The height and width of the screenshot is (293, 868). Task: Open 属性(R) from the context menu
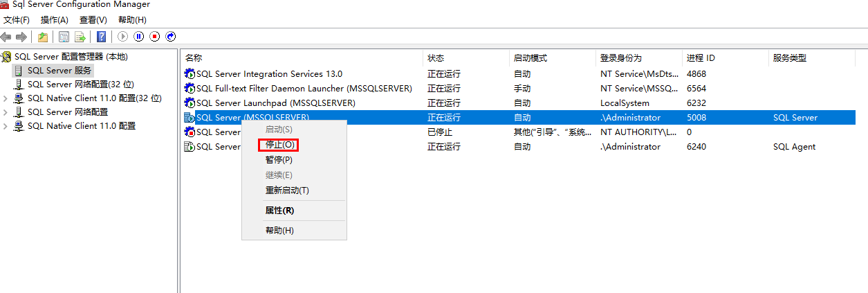coord(279,211)
